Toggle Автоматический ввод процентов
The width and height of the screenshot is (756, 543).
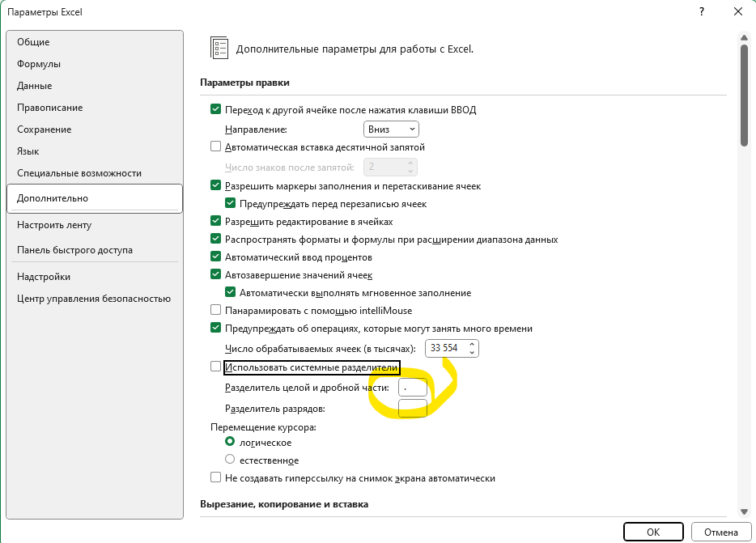coord(215,257)
